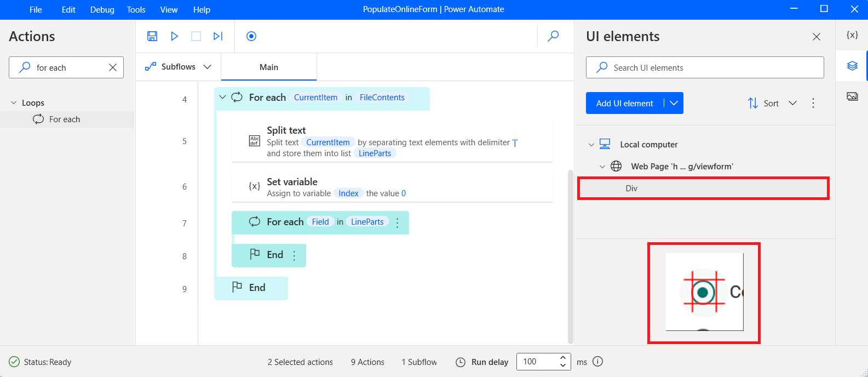
Task: Click the run delay info icon
Action: 598,362
